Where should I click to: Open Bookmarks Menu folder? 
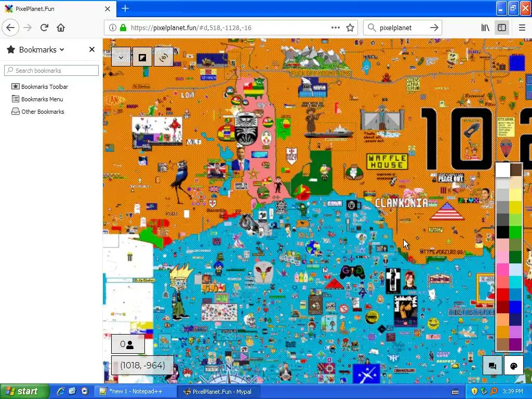point(37,99)
